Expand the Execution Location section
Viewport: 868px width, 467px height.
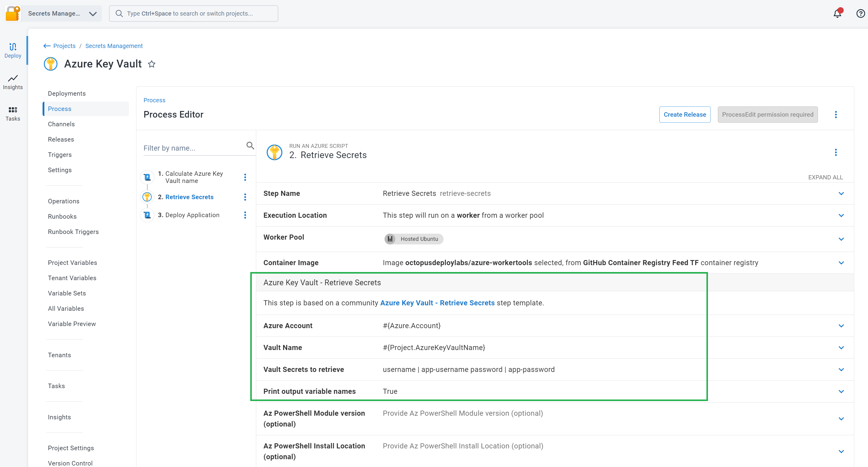tap(841, 215)
